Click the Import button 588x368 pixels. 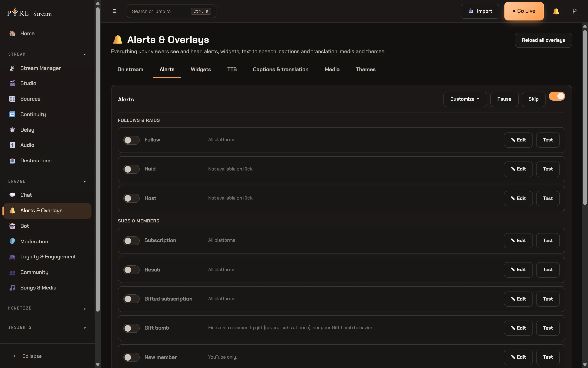click(480, 11)
